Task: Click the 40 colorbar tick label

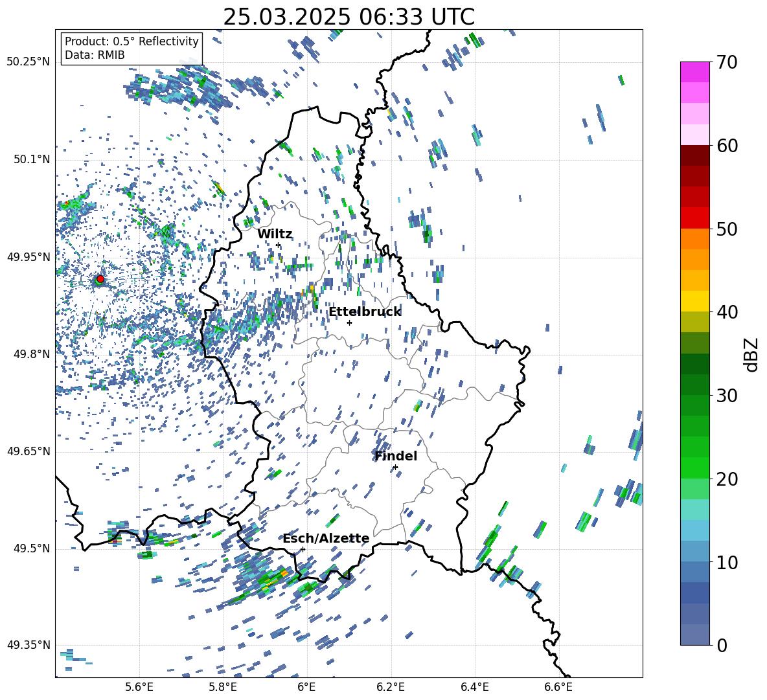Action: point(727,312)
